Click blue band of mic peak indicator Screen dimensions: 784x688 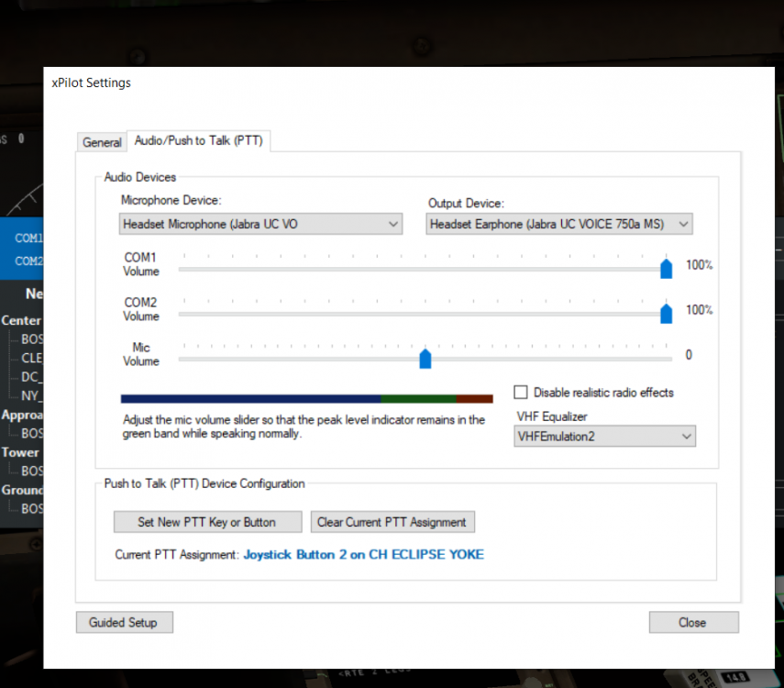tap(250, 399)
